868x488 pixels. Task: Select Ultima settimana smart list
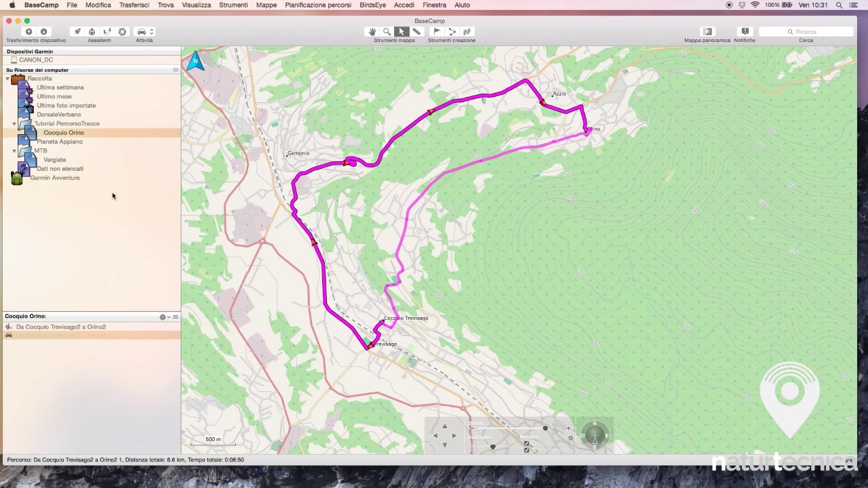[60, 87]
